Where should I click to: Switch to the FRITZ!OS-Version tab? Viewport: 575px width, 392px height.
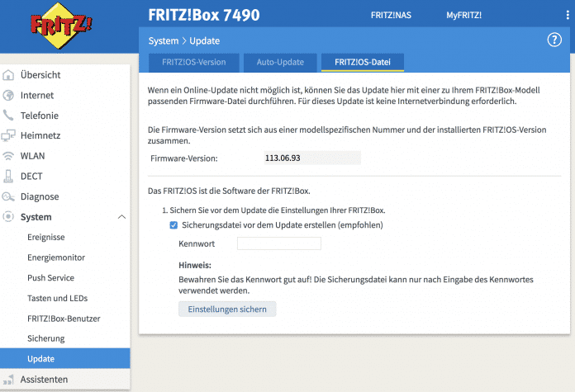[x=193, y=62]
